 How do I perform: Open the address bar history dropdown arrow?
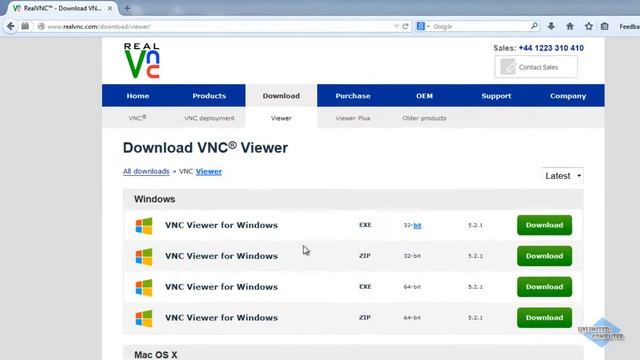[x=396, y=27]
